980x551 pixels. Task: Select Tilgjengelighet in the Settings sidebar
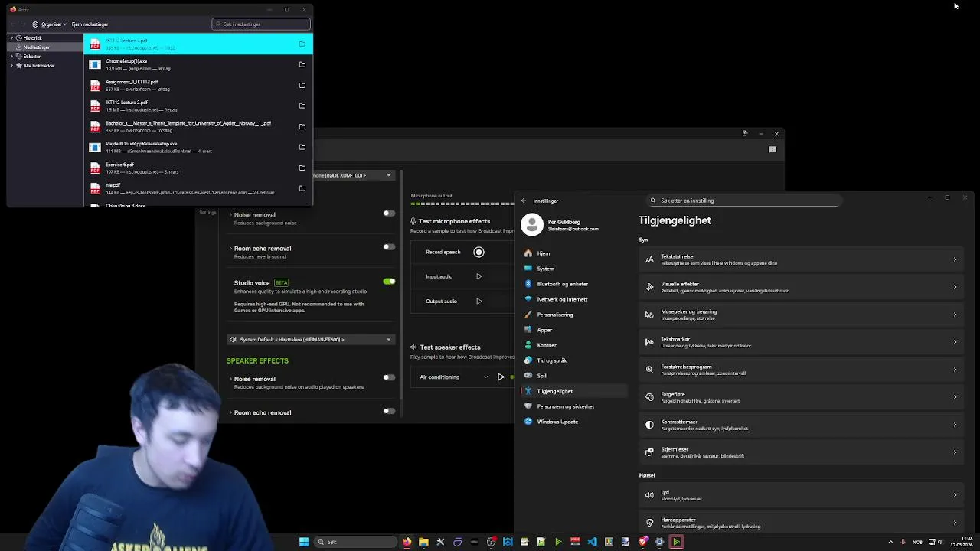click(573, 391)
